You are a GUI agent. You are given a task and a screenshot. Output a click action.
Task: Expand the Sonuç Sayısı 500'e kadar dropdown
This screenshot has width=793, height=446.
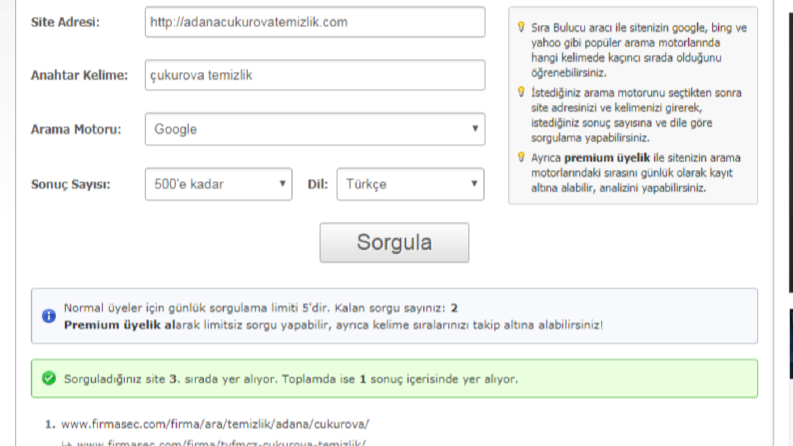[218, 184]
